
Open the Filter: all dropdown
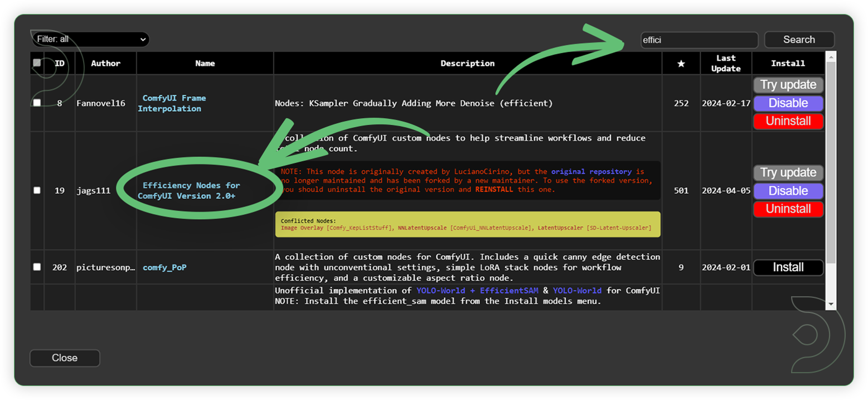[x=89, y=40]
